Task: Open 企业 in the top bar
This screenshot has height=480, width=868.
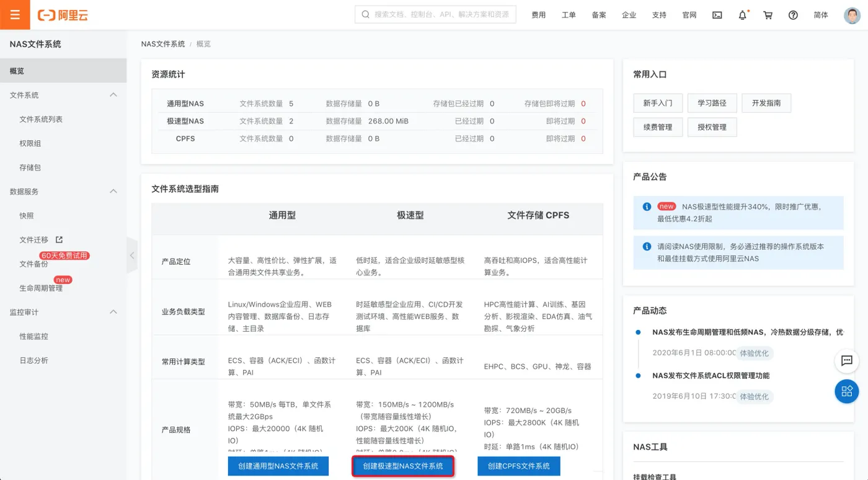Action: [629, 15]
